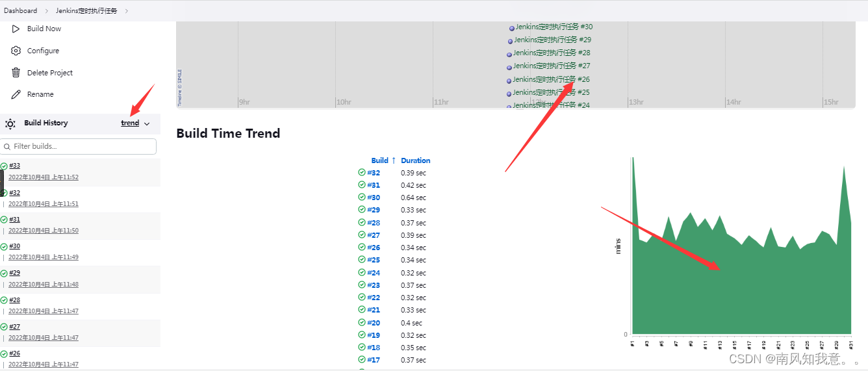Click success icon beside #26 in trend table
The height and width of the screenshot is (371, 868).
[362, 247]
